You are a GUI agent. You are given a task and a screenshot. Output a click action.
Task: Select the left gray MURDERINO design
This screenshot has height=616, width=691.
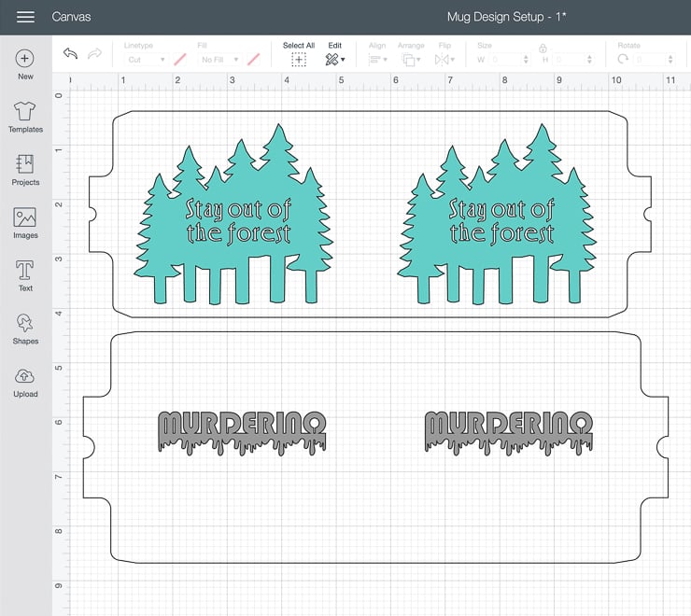click(x=242, y=433)
